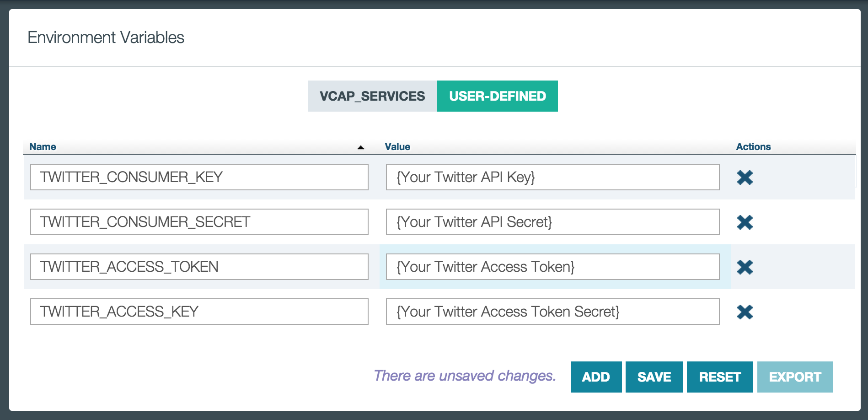Image resolution: width=868 pixels, height=420 pixels.
Task: Export the environment variables
Action: tap(795, 377)
